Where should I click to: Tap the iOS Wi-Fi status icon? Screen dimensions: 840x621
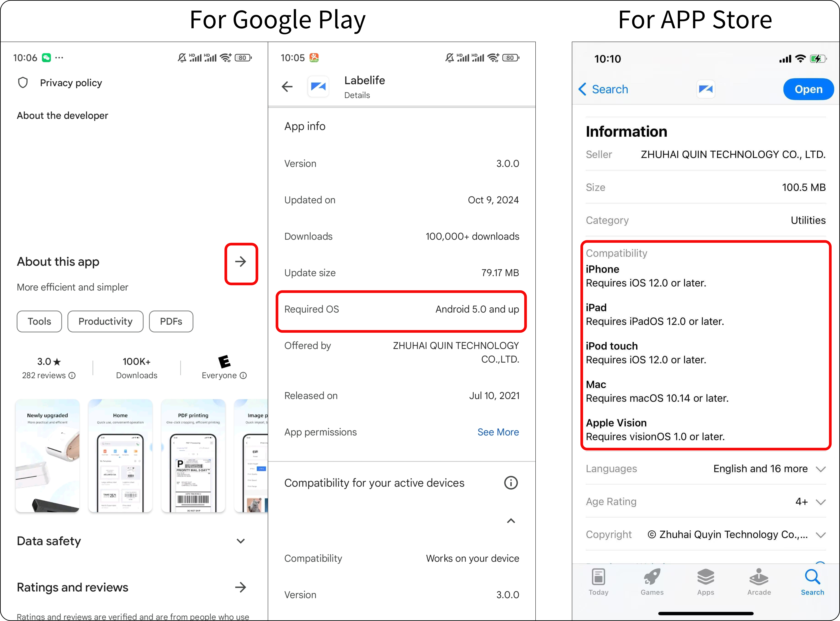801,59
